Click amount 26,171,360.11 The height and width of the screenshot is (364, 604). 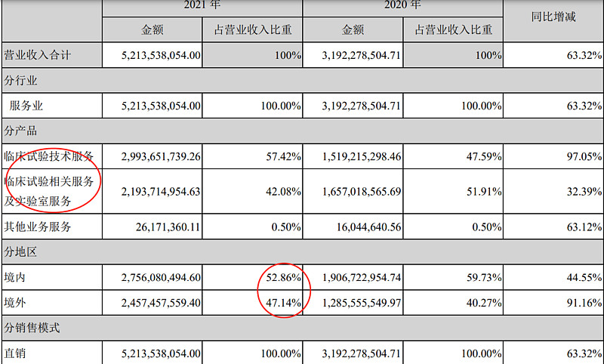(x=168, y=227)
